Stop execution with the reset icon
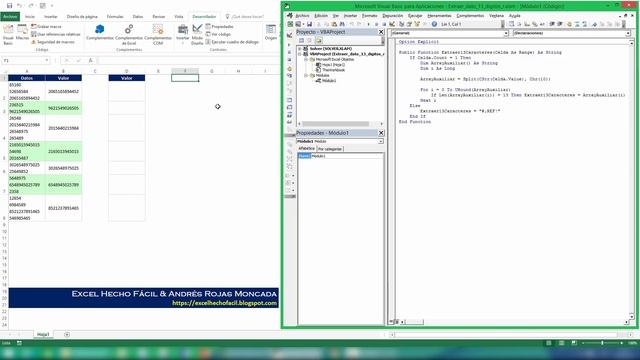The width and height of the screenshot is (640, 360). (384, 24)
